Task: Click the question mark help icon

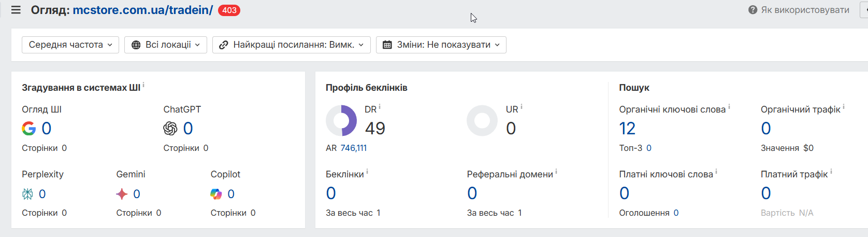Action: click(x=753, y=10)
